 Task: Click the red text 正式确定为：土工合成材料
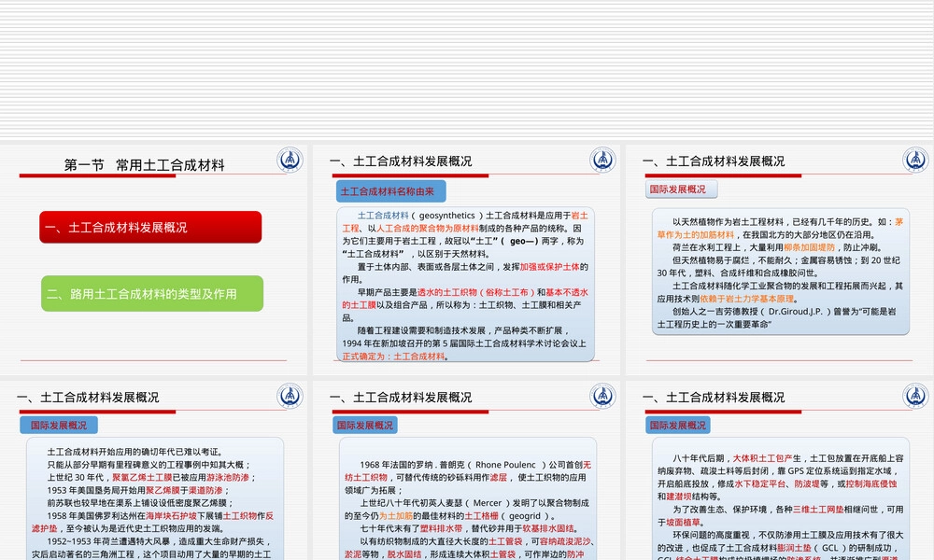(x=394, y=356)
